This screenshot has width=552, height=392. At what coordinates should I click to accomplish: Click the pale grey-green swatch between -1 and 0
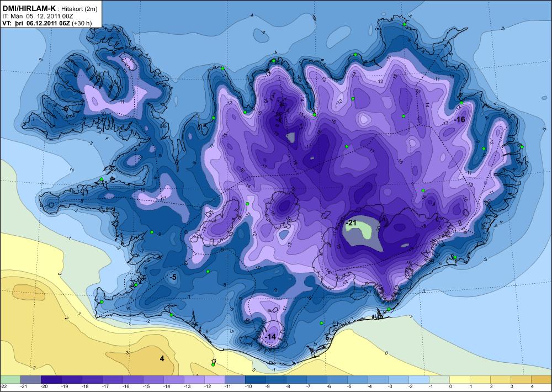click(439, 379)
